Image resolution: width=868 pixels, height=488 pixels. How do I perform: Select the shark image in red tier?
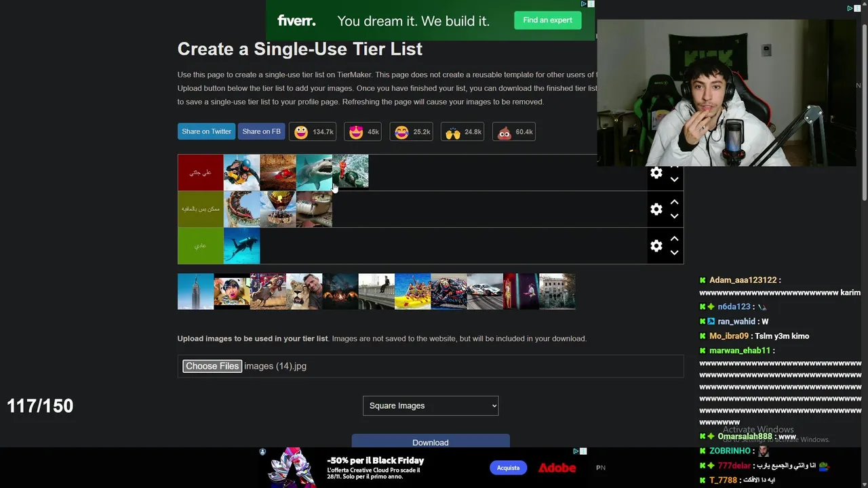click(314, 173)
